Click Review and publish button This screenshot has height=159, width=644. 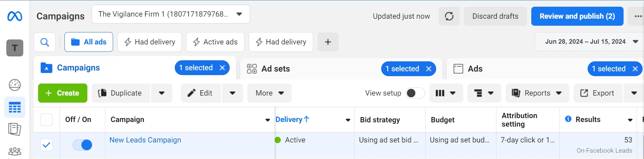tap(577, 16)
